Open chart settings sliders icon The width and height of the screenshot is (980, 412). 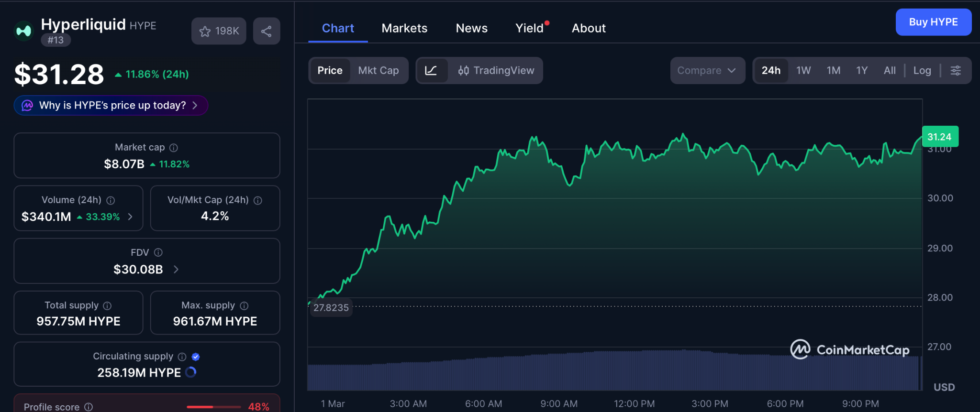coord(956,71)
